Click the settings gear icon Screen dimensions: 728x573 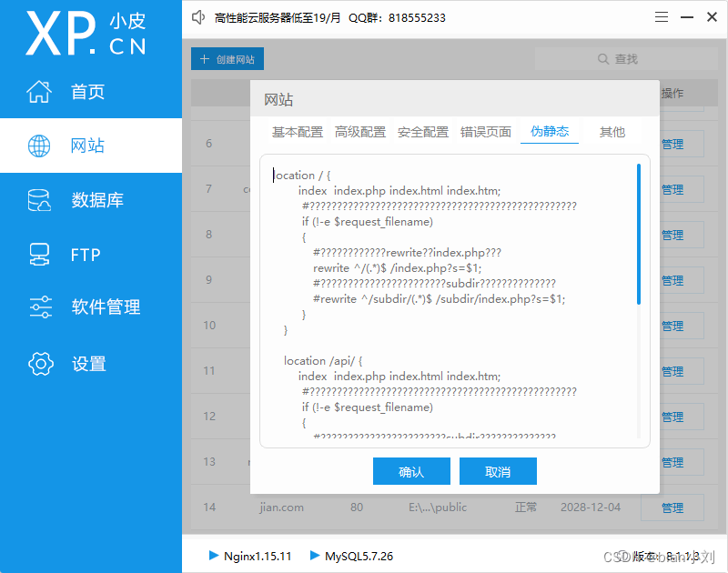click(x=41, y=363)
